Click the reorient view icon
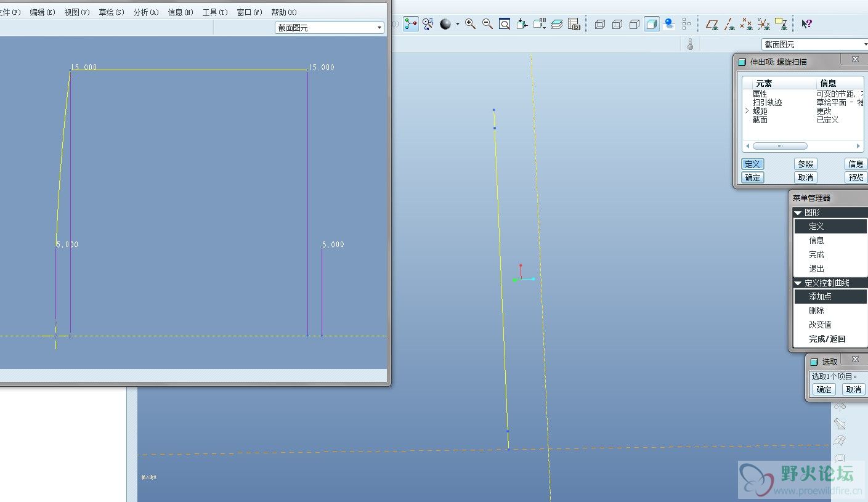The width and height of the screenshot is (868, 502). (x=522, y=24)
